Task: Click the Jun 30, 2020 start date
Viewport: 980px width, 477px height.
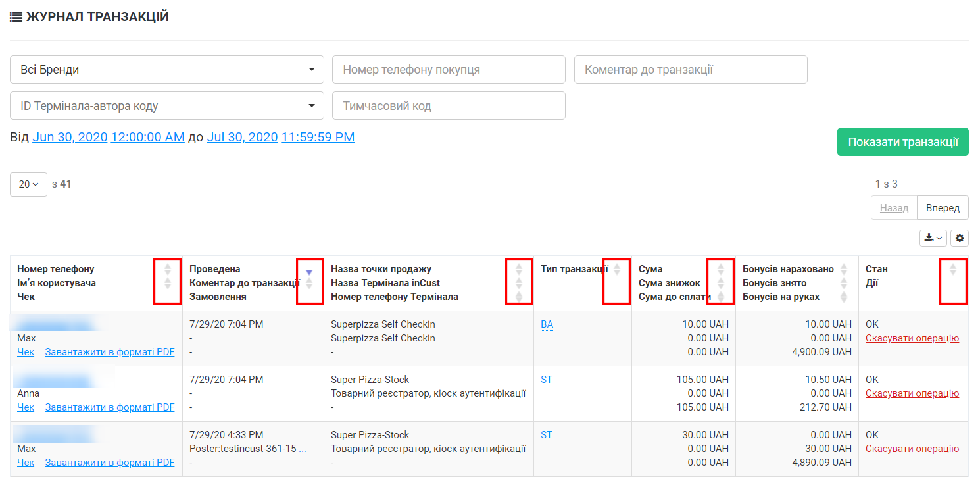Action: [x=70, y=138]
